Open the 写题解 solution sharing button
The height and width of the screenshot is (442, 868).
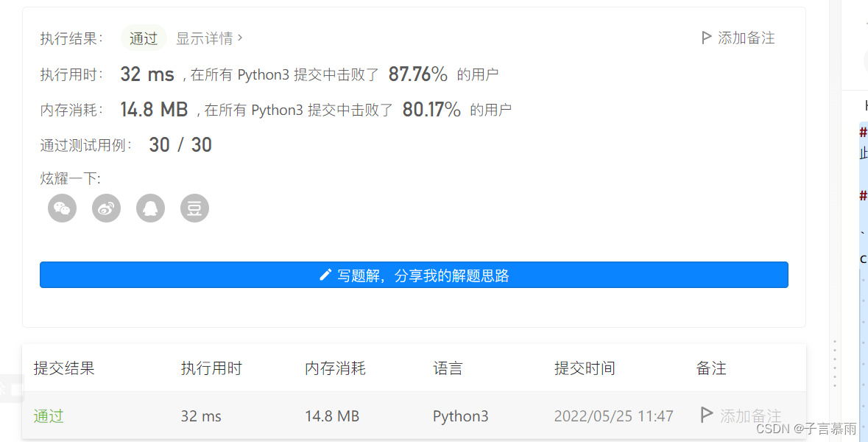(414, 275)
